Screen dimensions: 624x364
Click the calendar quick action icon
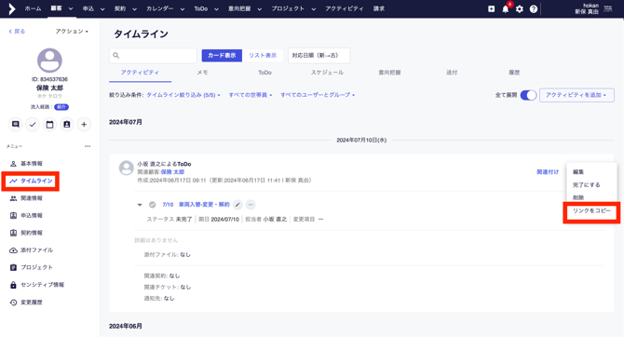click(x=49, y=125)
